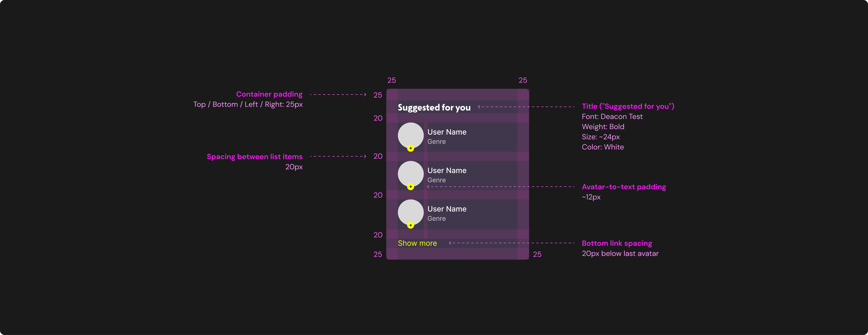The width and height of the screenshot is (868, 335).
Task: Click Genre under the bottom User Name
Action: 436,219
